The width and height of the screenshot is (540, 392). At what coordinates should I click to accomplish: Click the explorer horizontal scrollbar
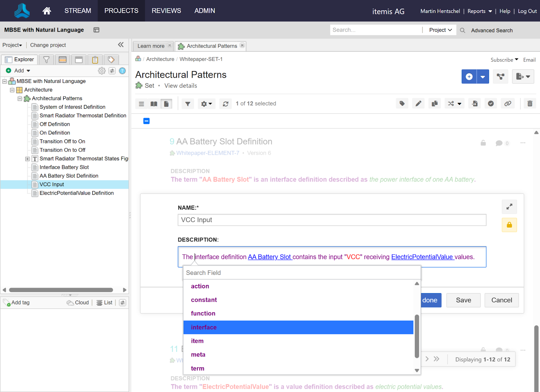[x=61, y=290]
